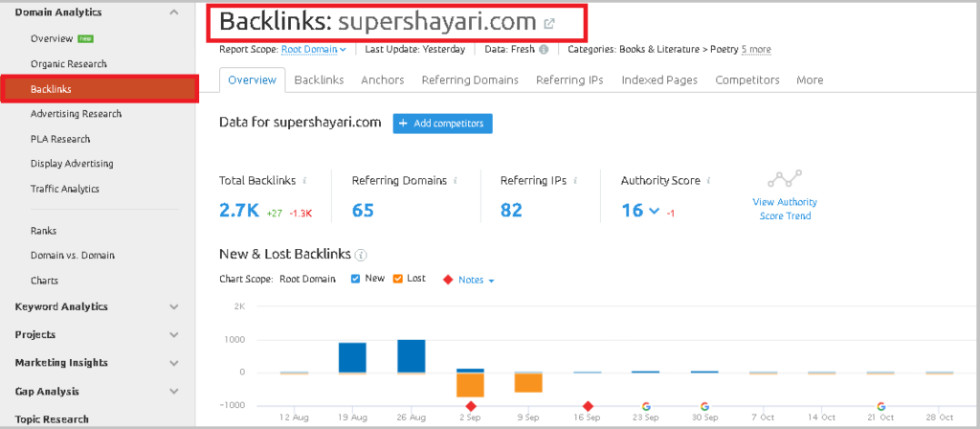Image resolution: width=980 pixels, height=429 pixels.
Task: Open the Report Scope Root Domain dropdown
Action: tap(314, 50)
